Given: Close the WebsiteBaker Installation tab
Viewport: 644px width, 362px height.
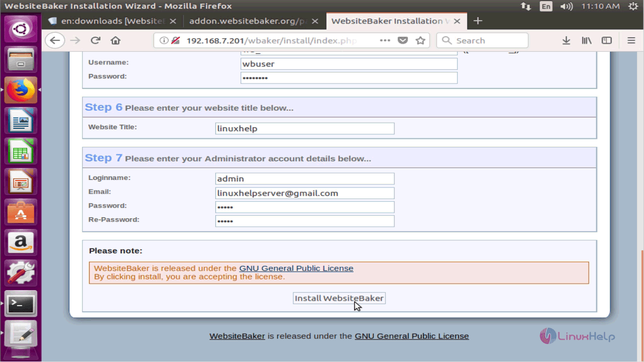Looking at the screenshot, I should pyautogui.click(x=457, y=21).
